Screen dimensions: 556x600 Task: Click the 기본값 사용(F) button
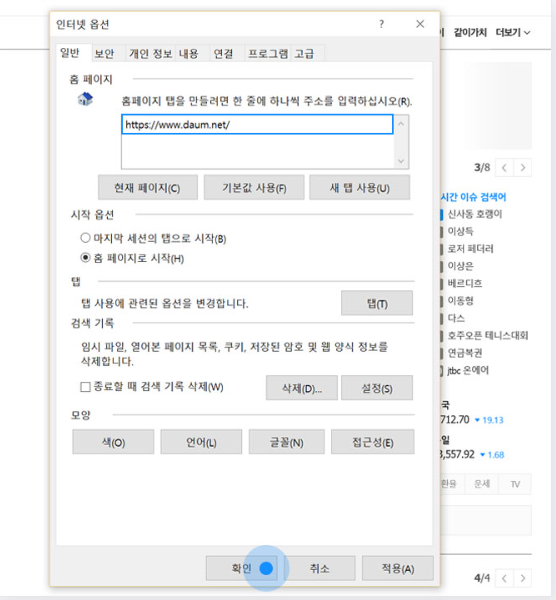(x=254, y=188)
